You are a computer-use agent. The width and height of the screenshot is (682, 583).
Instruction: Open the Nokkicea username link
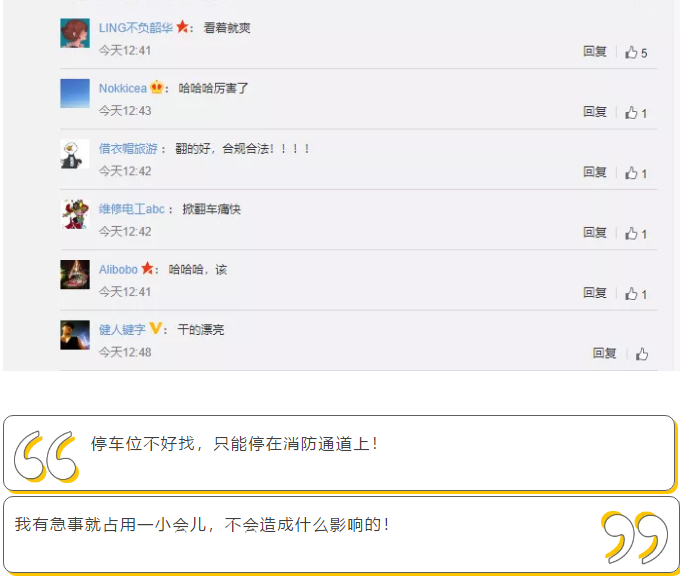(x=123, y=88)
